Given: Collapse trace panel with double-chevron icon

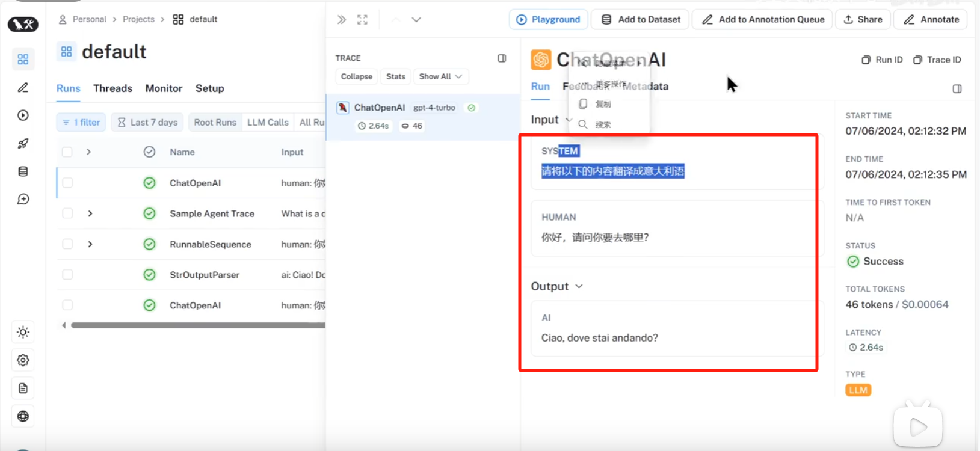Looking at the screenshot, I should click(342, 19).
